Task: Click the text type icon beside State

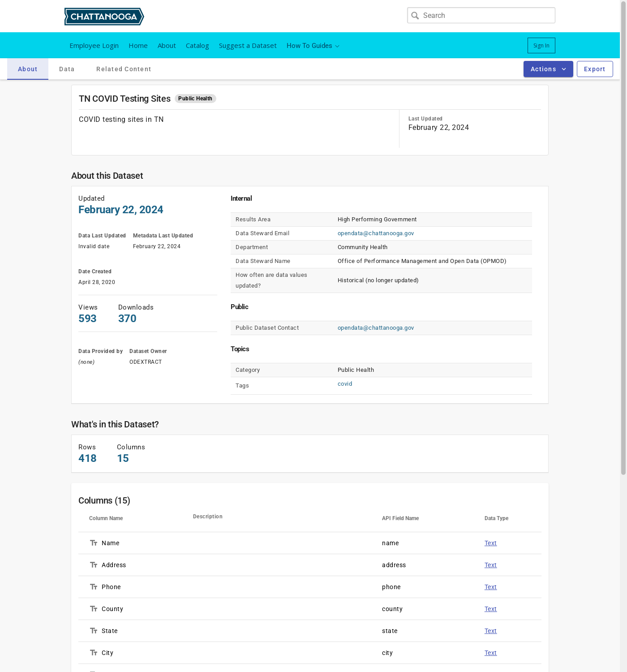Action: [x=94, y=631]
